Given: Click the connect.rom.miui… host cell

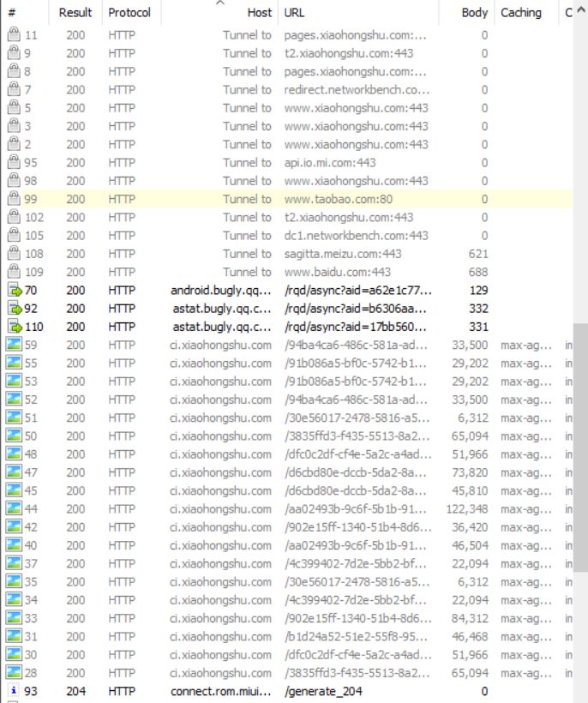Looking at the screenshot, I should (221, 691).
